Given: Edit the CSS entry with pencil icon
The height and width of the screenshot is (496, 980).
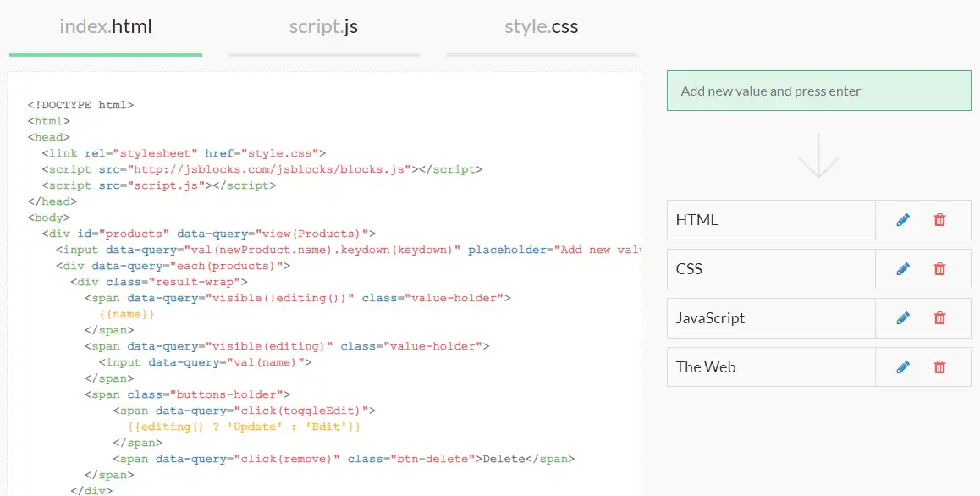Looking at the screenshot, I should pyautogui.click(x=903, y=269).
